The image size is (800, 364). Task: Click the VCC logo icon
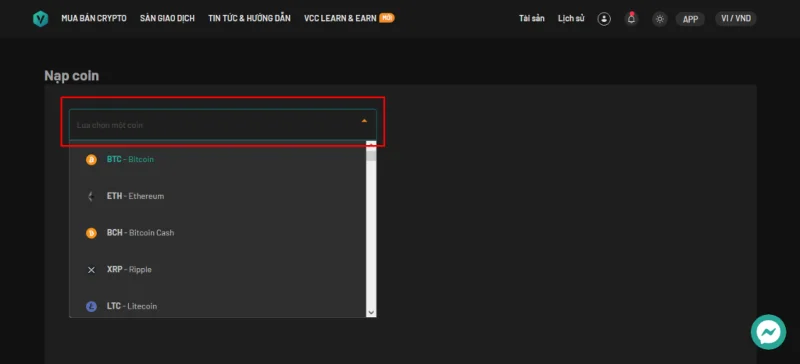coord(40,19)
